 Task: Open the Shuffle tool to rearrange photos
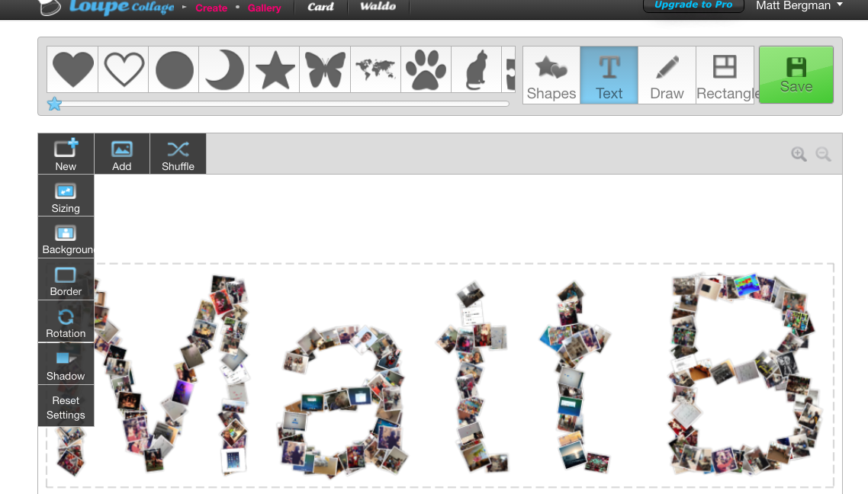coord(178,152)
